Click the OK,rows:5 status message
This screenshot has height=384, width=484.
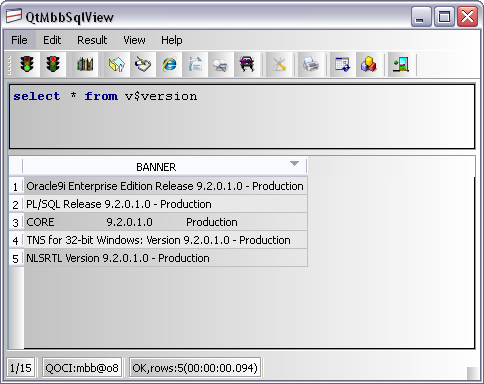click(x=195, y=368)
